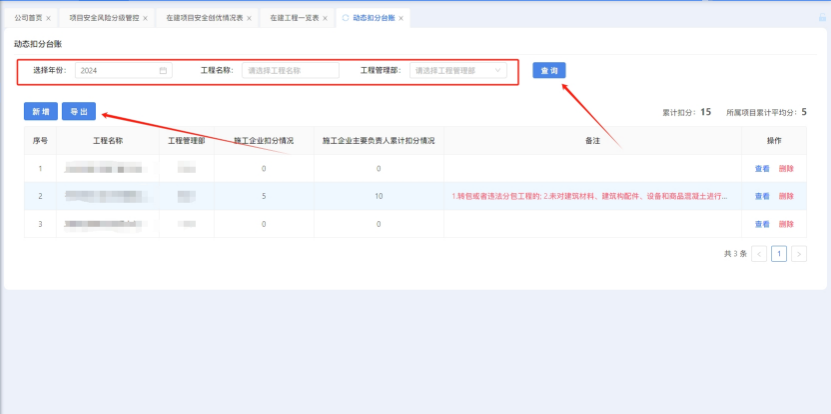The image size is (831, 414).
Task: Select page number 1 in pagination
Action: click(x=779, y=254)
